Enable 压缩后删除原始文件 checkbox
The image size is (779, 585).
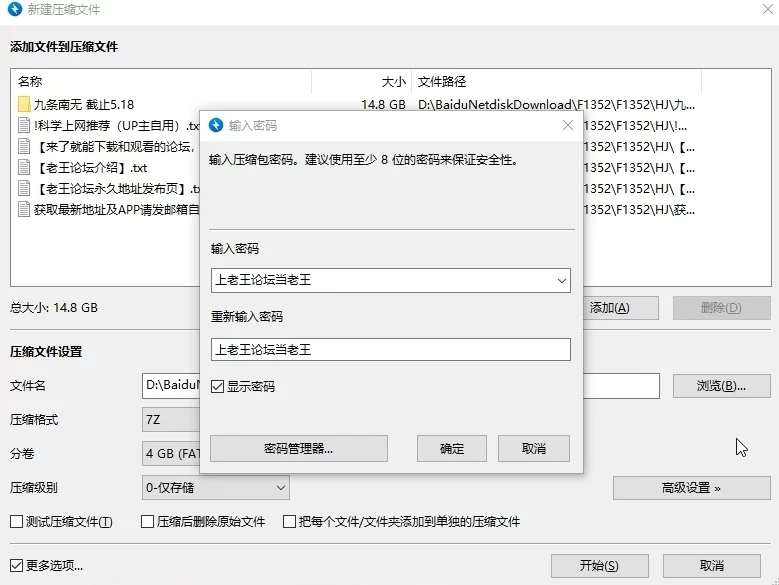point(148,521)
